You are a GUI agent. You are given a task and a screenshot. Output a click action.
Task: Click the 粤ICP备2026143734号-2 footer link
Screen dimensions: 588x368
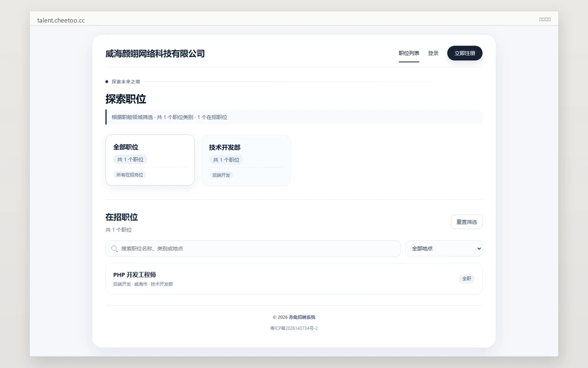(x=294, y=328)
